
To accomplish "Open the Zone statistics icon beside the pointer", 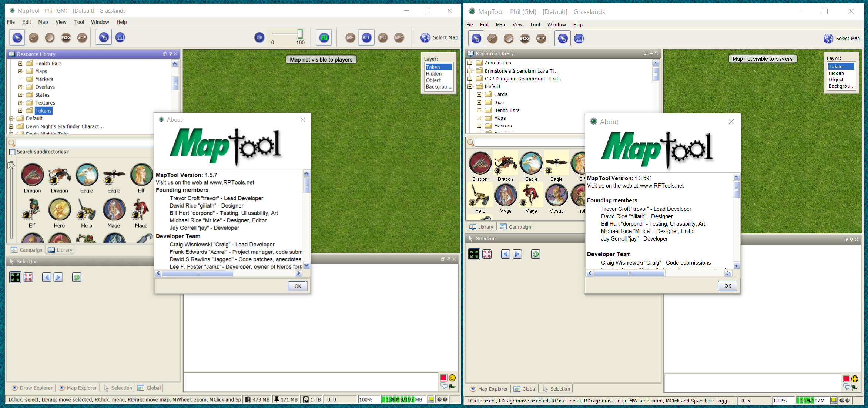I will pyautogui.click(x=120, y=37).
